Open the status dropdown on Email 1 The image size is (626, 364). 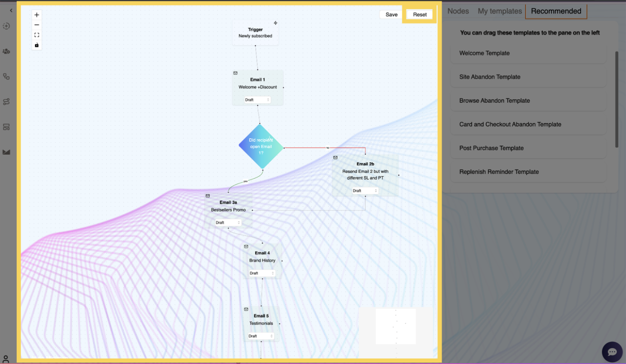pyautogui.click(x=258, y=100)
